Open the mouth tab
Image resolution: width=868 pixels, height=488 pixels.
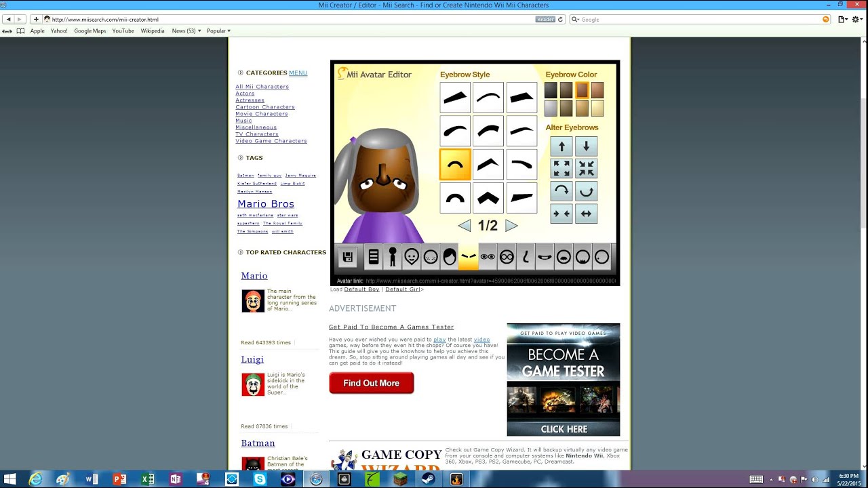[x=545, y=257]
